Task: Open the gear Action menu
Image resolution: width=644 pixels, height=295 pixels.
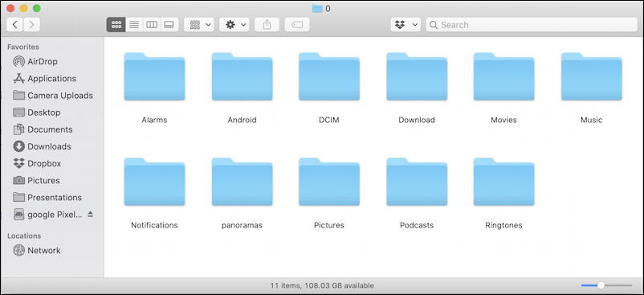Action: [234, 25]
